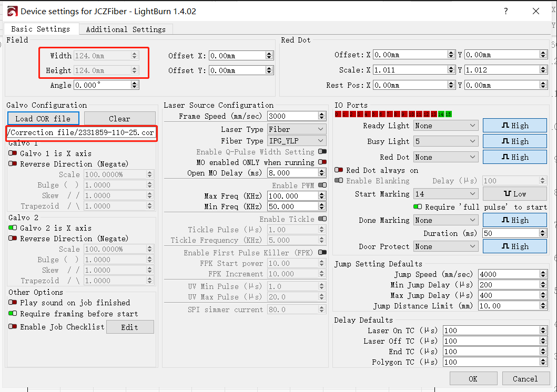
Task: Open the Door Protect dropdown
Action: [x=445, y=246]
